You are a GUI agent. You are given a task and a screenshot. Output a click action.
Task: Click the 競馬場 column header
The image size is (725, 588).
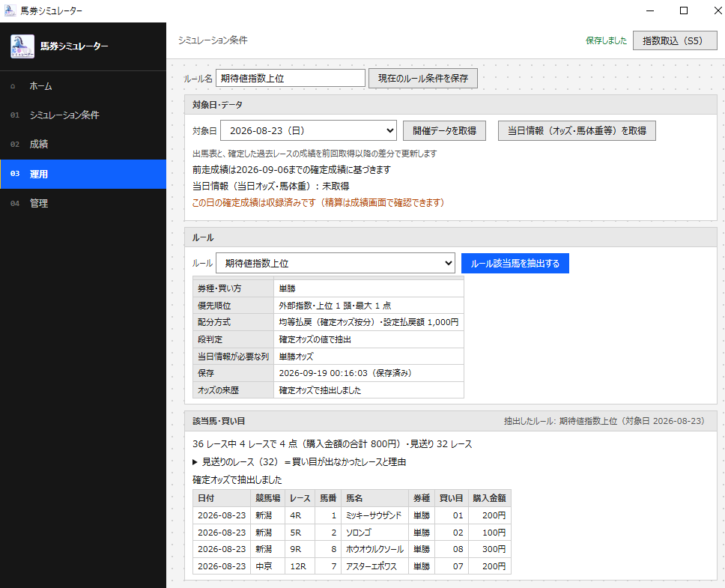[x=267, y=498]
